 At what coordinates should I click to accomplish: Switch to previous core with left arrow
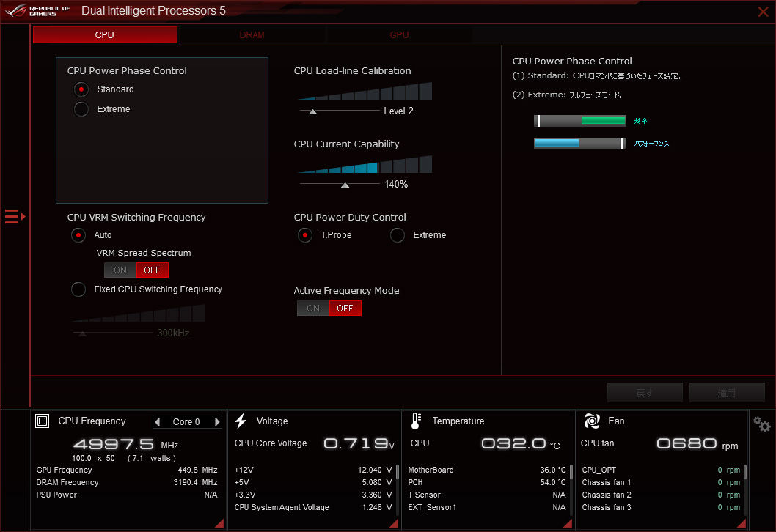(x=158, y=422)
